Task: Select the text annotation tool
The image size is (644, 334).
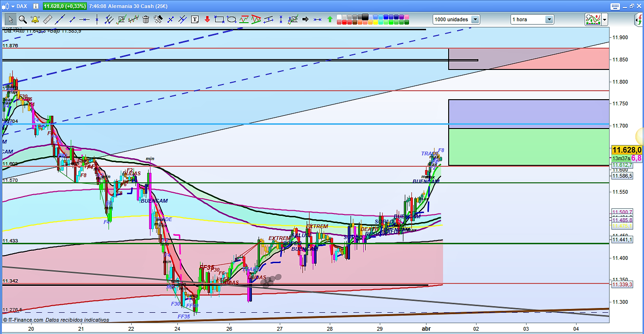Action: click(195, 19)
